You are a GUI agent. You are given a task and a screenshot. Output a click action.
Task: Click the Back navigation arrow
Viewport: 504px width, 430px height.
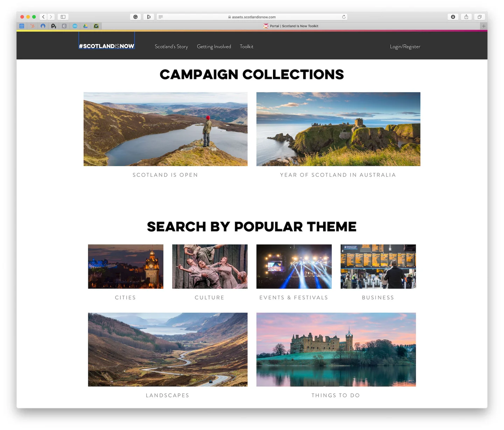[x=43, y=16]
